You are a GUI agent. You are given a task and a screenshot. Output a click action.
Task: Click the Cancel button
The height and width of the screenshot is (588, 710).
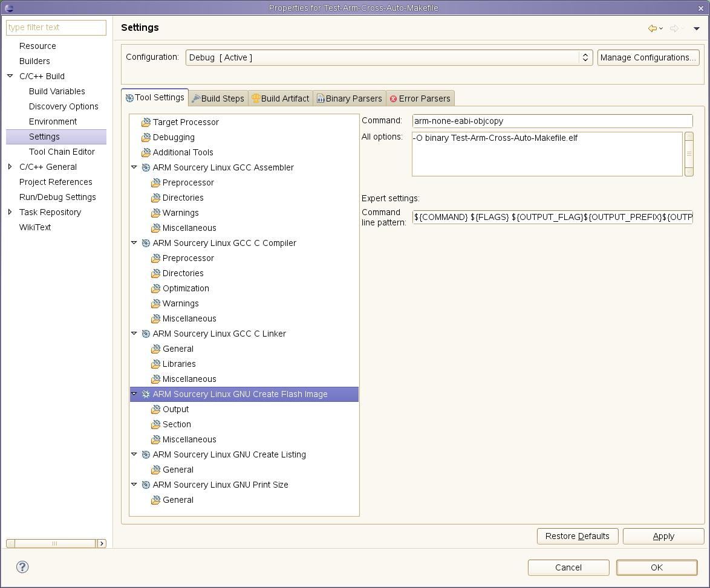pyautogui.click(x=568, y=567)
